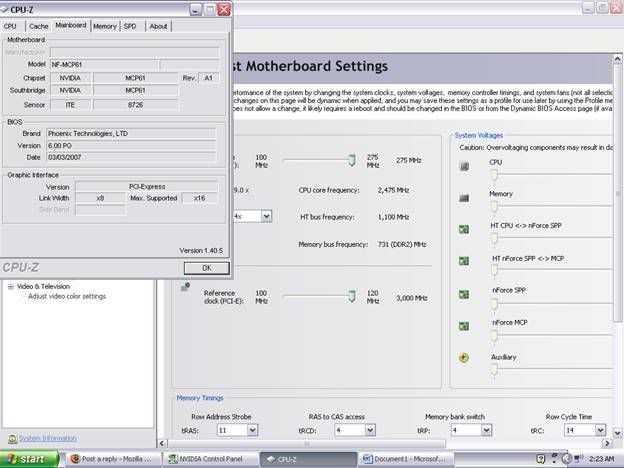Open the System Information link
Image resolution: width=624 pixels, height=468 pixels.
[x=48, y=438]
